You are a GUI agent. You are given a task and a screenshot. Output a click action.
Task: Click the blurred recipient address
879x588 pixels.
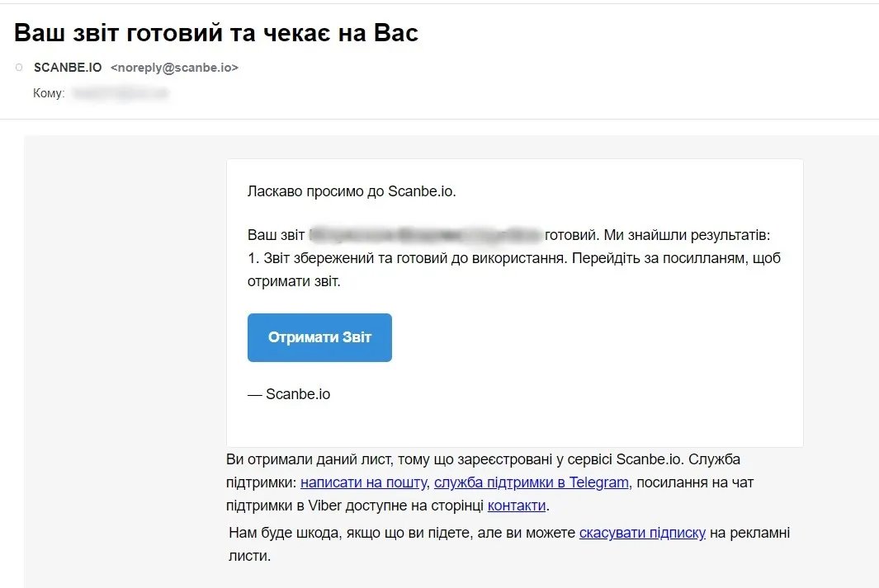click(x=120, y=94)
